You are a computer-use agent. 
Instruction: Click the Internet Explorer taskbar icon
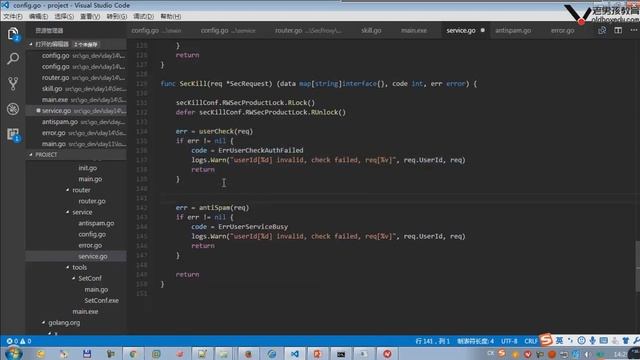(x=272, y=354)
